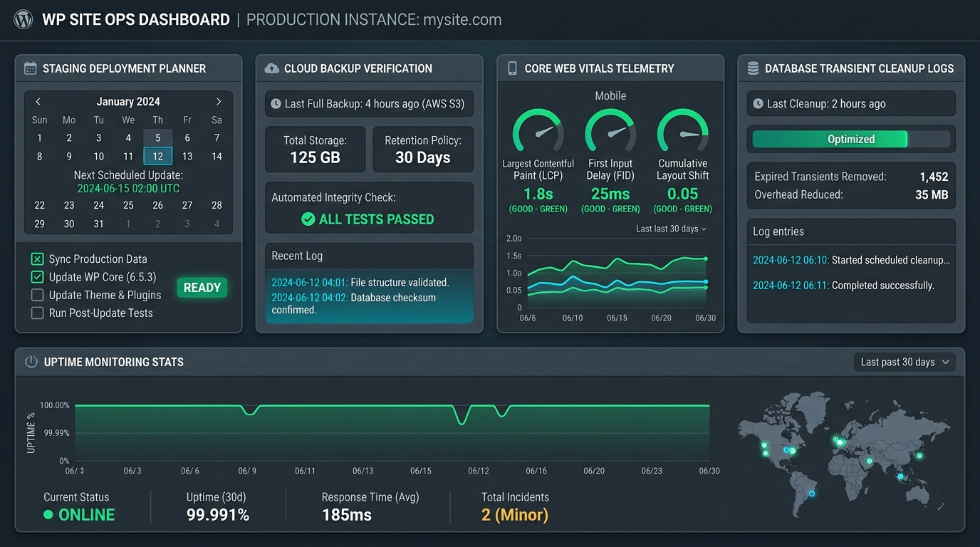
Task: Click the green Online status dot
Action: (x=48, y=514)
